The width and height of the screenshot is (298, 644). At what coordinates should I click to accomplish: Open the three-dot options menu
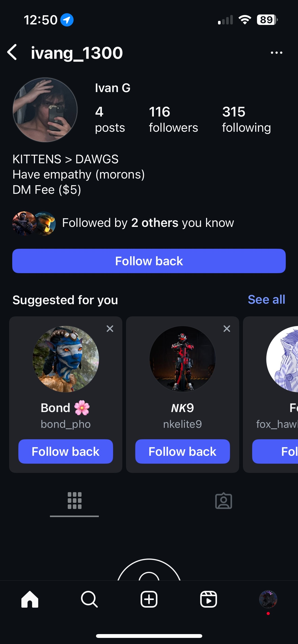point(276,53)
